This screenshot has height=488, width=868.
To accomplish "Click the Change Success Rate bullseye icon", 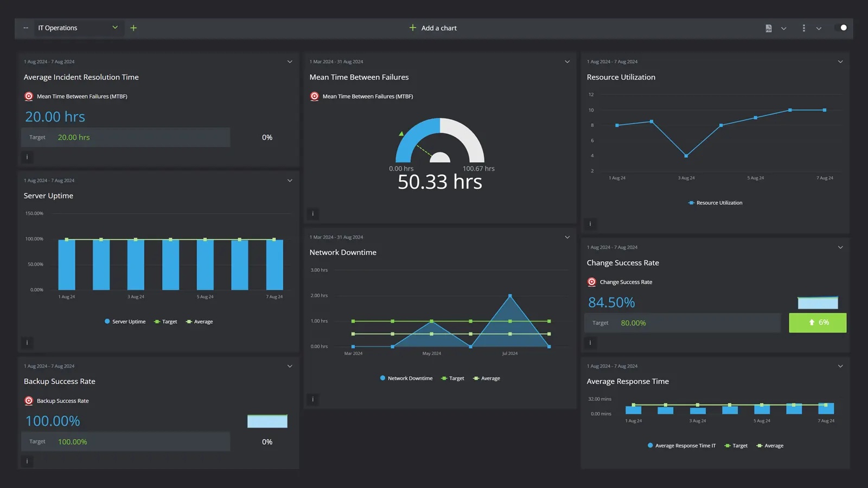I will point(591,281).
